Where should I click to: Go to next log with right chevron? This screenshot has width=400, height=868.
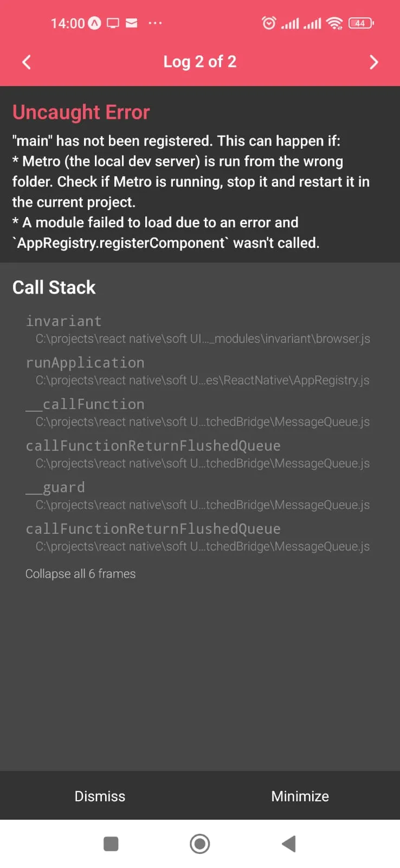point(373,62)
